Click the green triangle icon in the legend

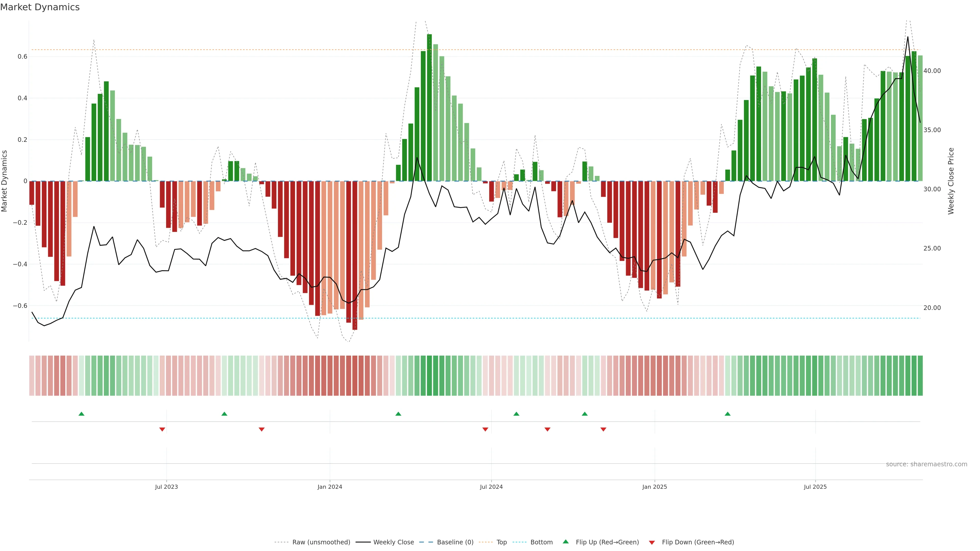(566, 542)
